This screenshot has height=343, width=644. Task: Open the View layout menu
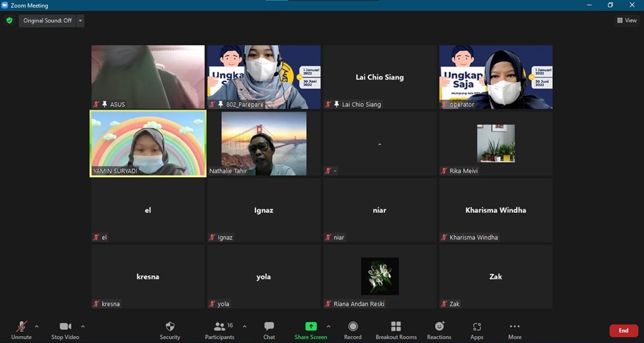(x=627, y=21)
